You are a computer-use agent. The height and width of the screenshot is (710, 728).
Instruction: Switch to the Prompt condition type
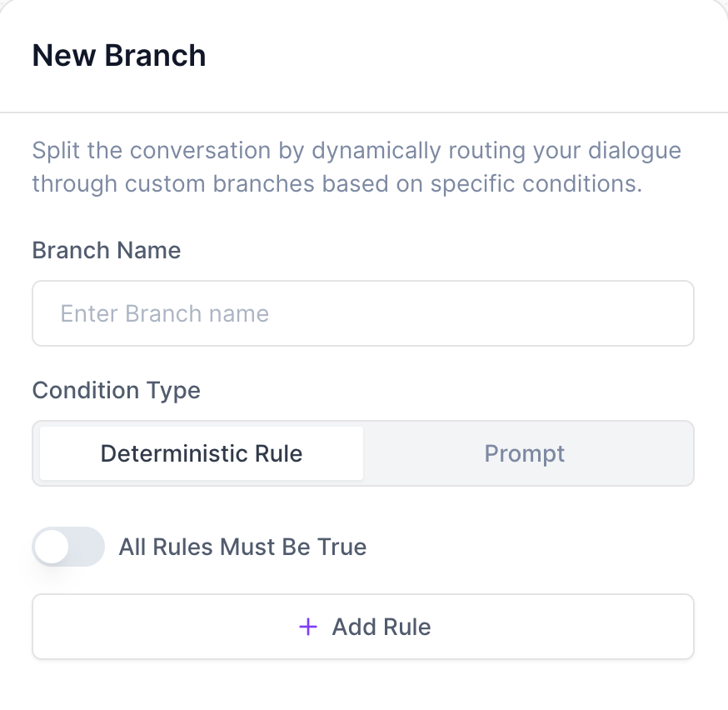coord(525,453)
